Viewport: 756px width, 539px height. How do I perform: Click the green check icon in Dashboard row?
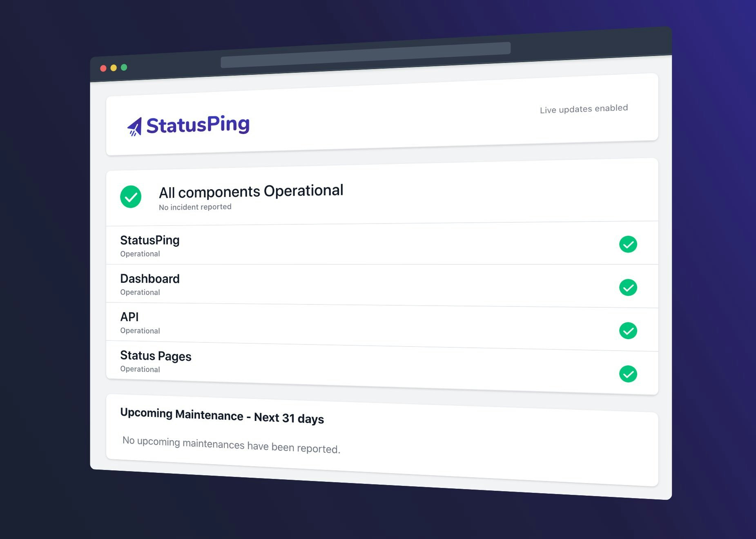pos(628,288)
